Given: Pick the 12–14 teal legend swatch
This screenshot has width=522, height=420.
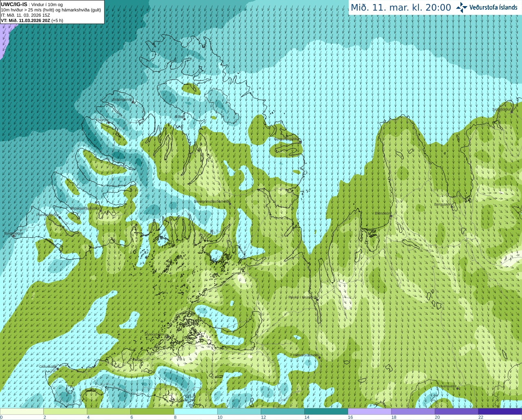Looking at the screenshot, I should click(283, 411).
